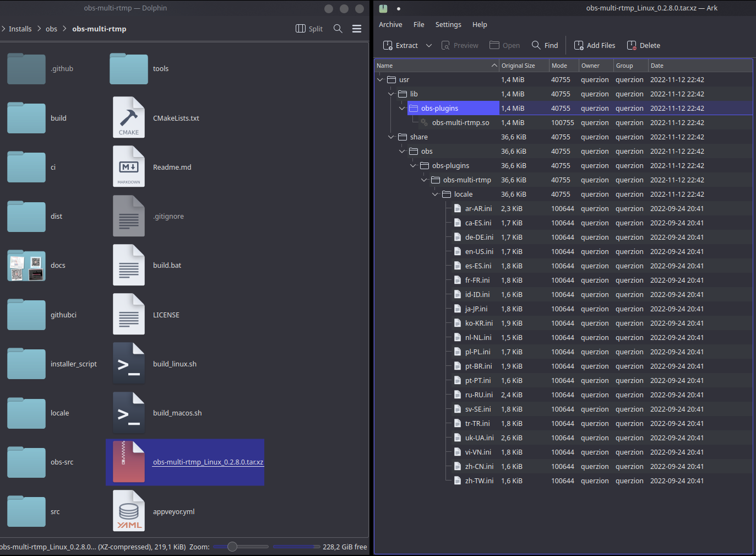Image resolution: width=756 pixels, height=556 pixels.
Task: Navigate to obs via the breadcrumb
Action: coord(51,29)
